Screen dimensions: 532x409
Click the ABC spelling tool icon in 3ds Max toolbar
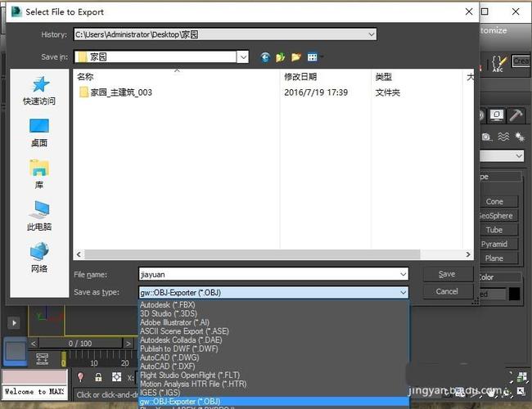pyautogui.click(x=498, y=63)
